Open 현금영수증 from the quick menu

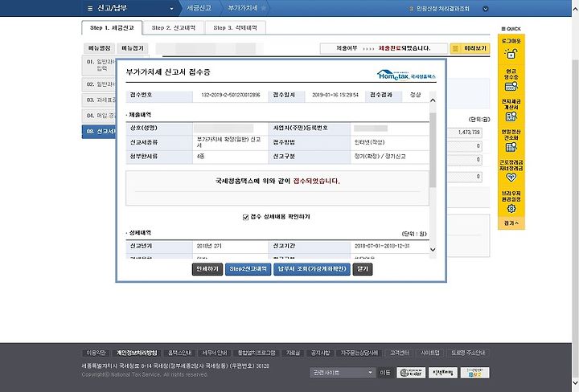(511, 80)
